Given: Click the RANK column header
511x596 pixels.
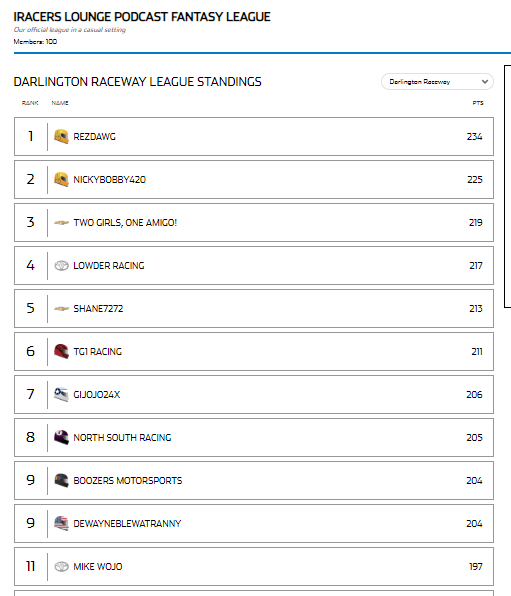Looking at the screenshot, I should coord(30,103).
